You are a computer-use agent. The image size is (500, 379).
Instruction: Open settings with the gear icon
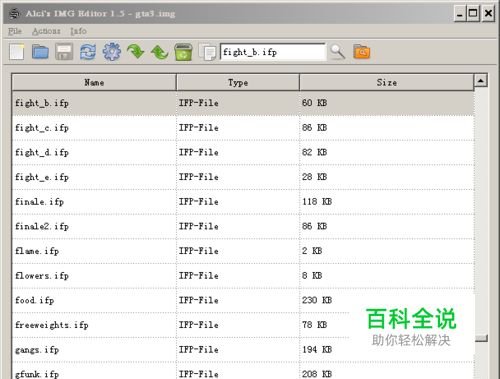pyautogui.click(x=112, y=52)
